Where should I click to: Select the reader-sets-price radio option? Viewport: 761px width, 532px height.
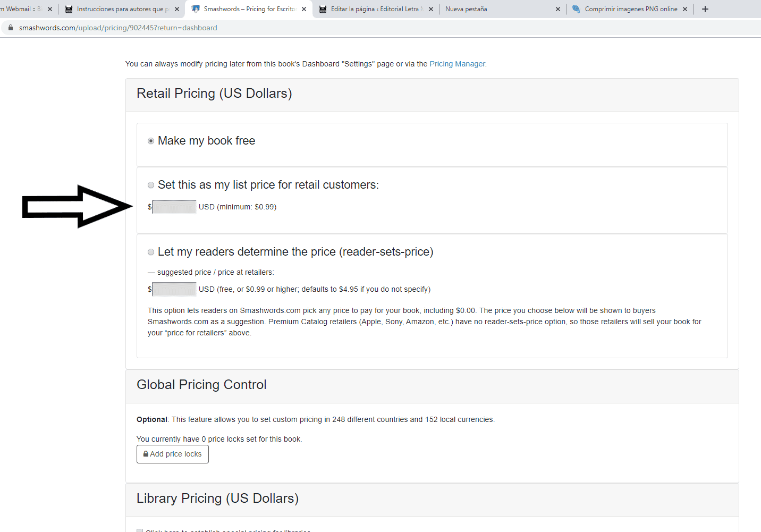[151, 252]
